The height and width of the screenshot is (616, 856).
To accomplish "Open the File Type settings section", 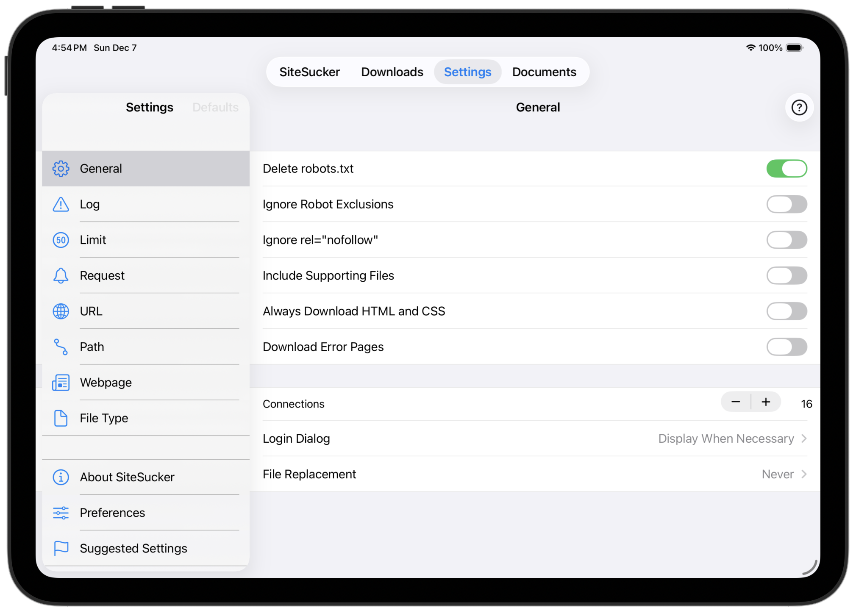I will coord(146,418).
